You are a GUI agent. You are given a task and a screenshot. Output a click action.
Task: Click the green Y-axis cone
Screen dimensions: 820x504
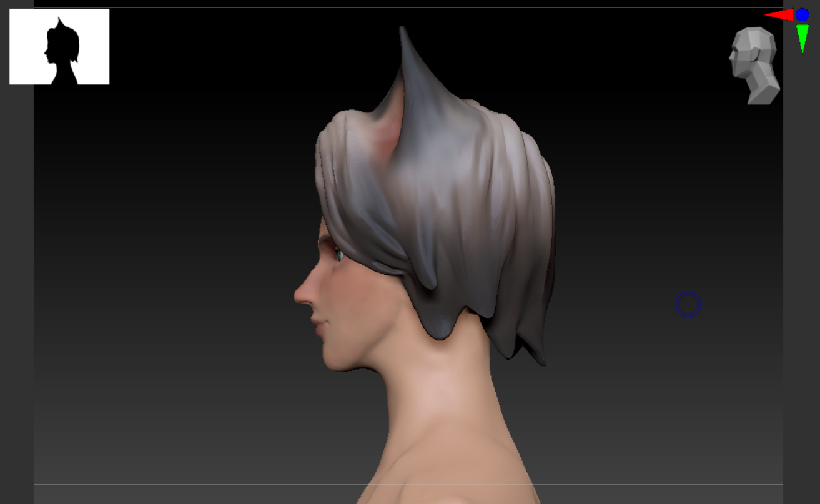pyautogui.click(x=802, y=38)
